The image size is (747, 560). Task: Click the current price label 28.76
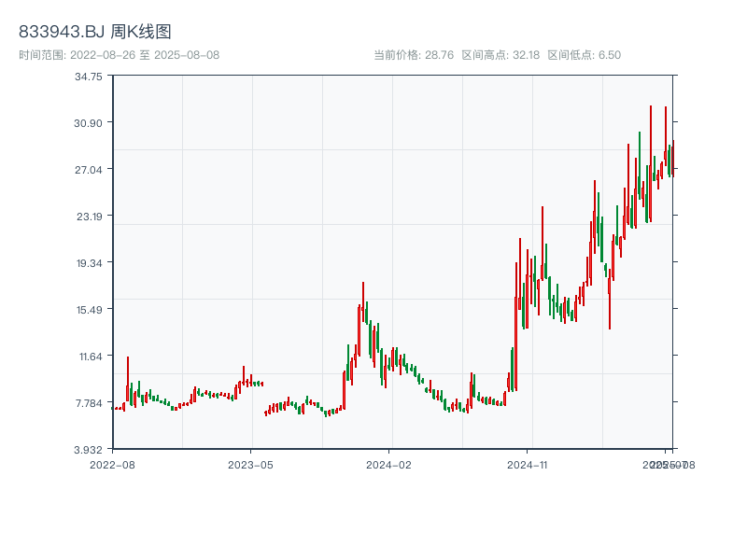pyautogui.click(x=439, y=55)
